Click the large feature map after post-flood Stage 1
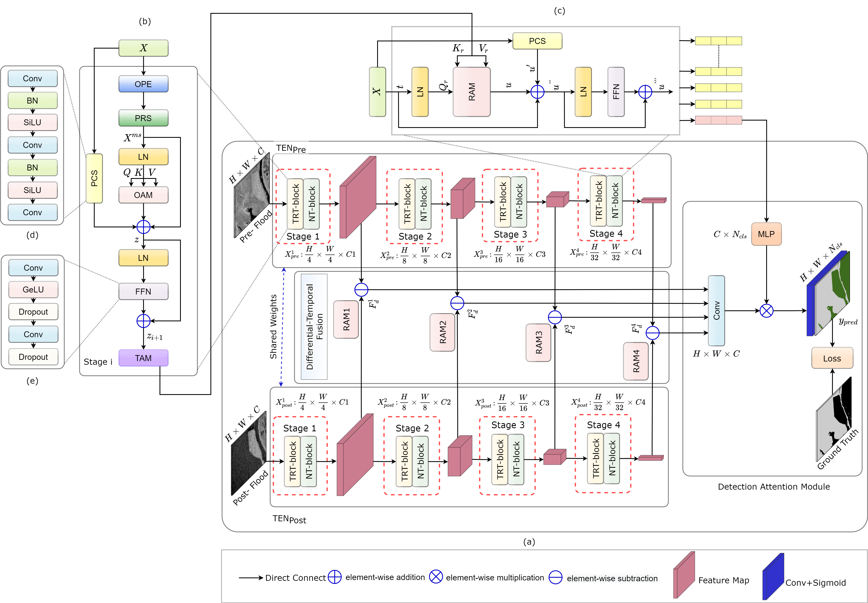Image resolution: width=868 pixels, height=603 pixels. pyautogui.click(x=355, y=455)
